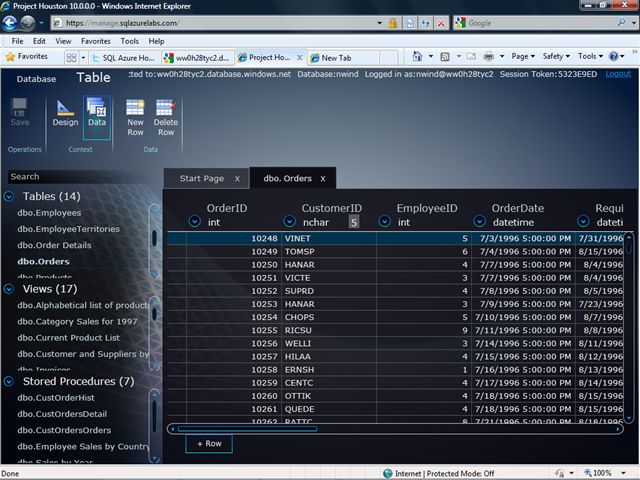Open dbo.CustOrdersDetail stored procedure
Viewport: 640px width, 480px height.
[x=62, y=414]
